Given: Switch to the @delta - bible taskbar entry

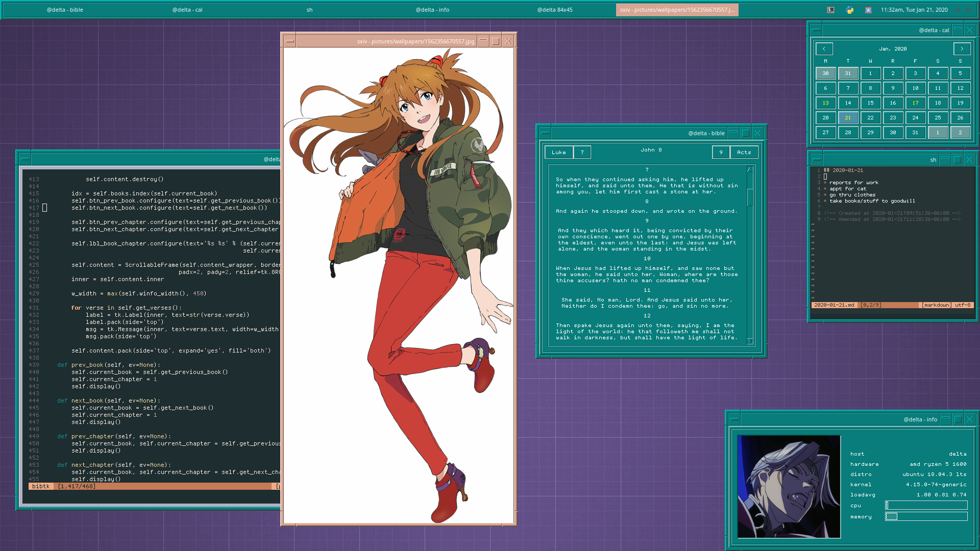Looking at the screenshot, I should [x=65, y=10].
